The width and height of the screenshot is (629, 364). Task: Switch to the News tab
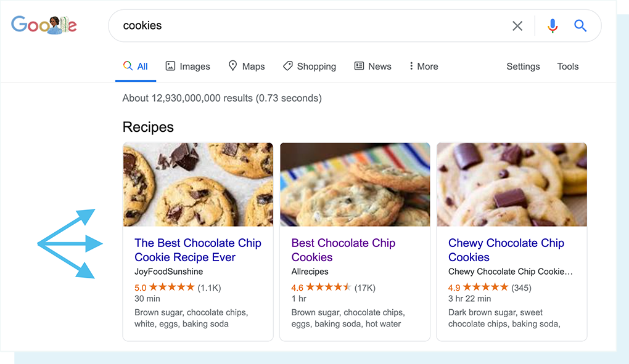point(379,66)
